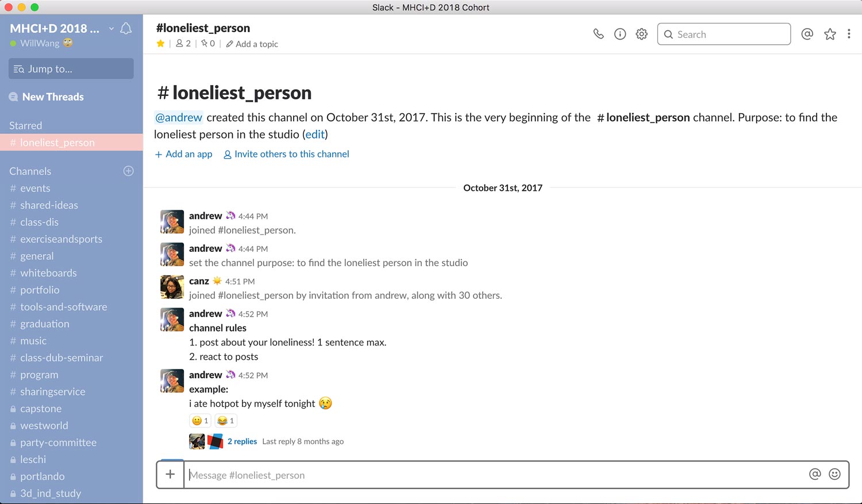
Task: Show mentions and reactions at-sign icon
Action: click(807, 34)
